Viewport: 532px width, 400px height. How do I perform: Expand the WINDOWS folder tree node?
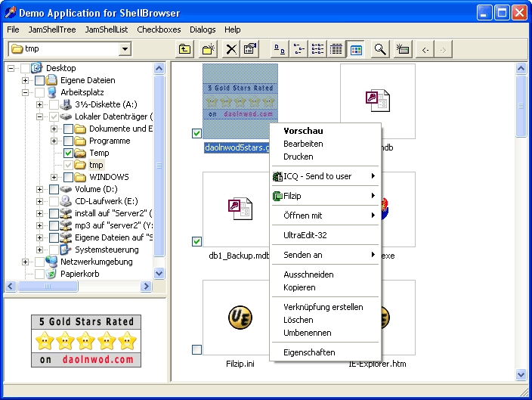(x=54, y=177)
